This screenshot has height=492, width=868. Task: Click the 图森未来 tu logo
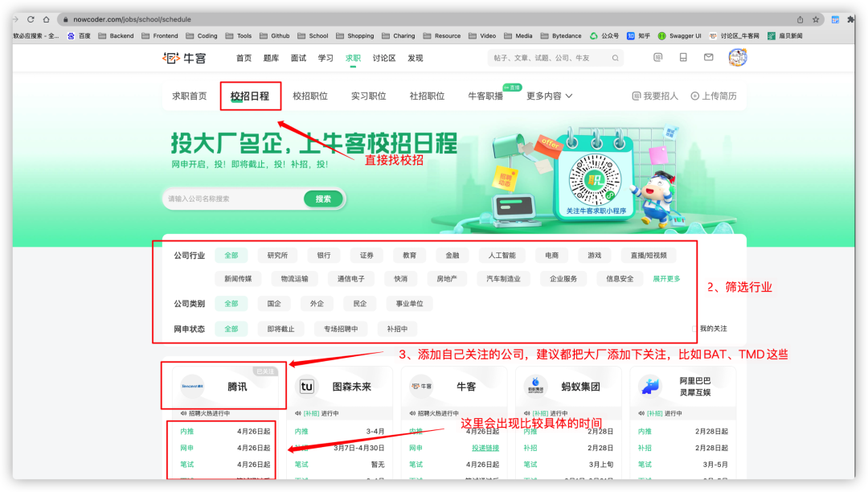point(307,387)
